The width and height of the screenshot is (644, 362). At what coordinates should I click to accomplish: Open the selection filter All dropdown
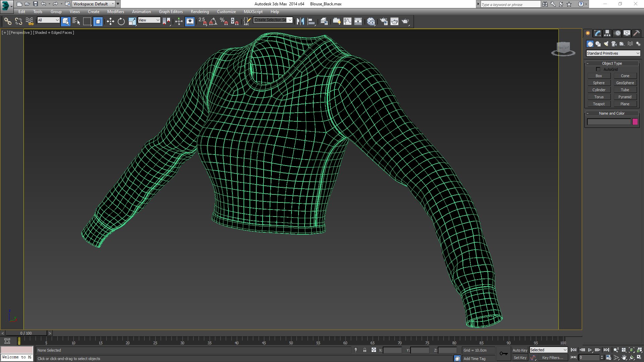[48, 20]
